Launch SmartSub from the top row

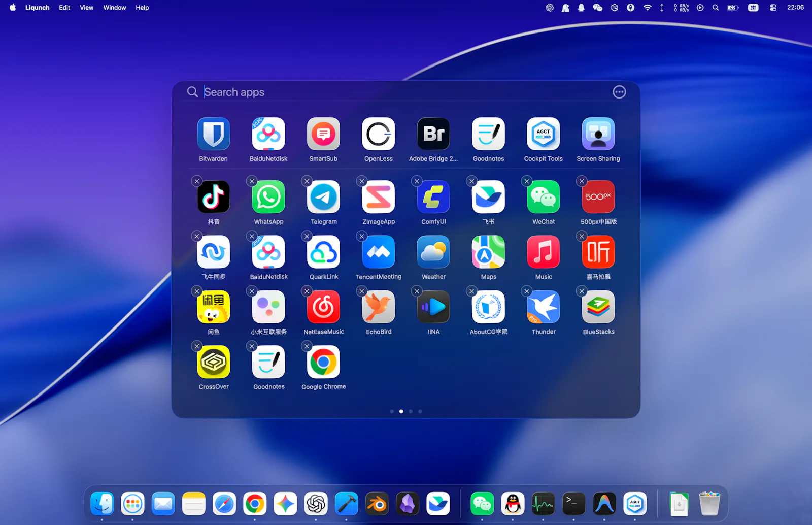tap(323, 134)
